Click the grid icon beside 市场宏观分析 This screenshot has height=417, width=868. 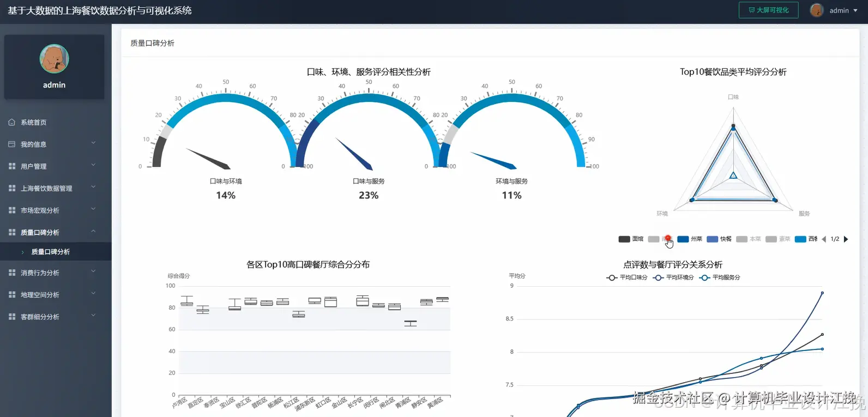click(12, 210)
